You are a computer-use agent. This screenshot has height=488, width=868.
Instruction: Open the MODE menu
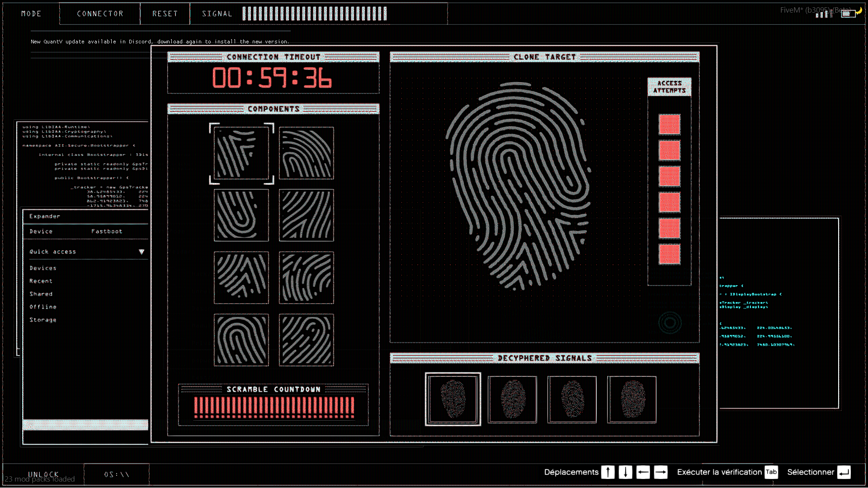31,14
